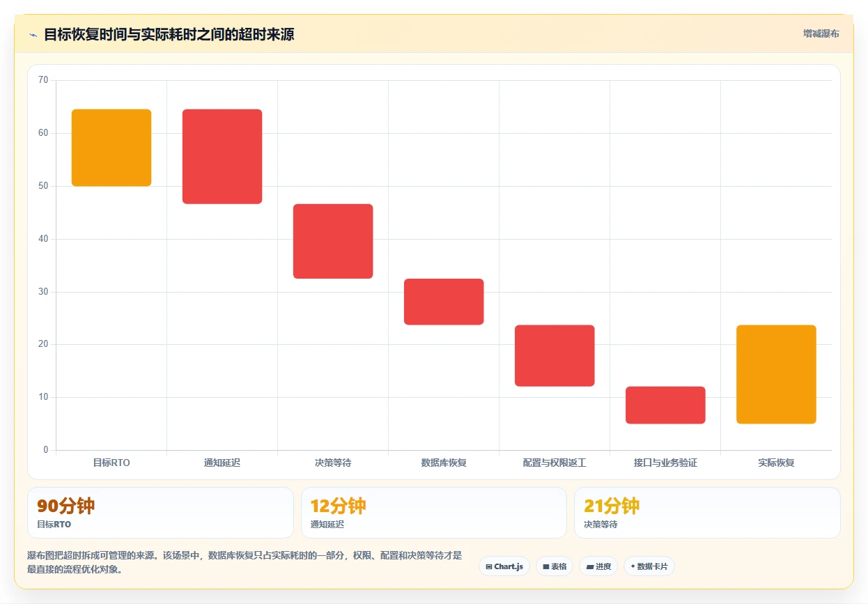Select the orange 实际恢复 bar

click(x=776, y=374)
